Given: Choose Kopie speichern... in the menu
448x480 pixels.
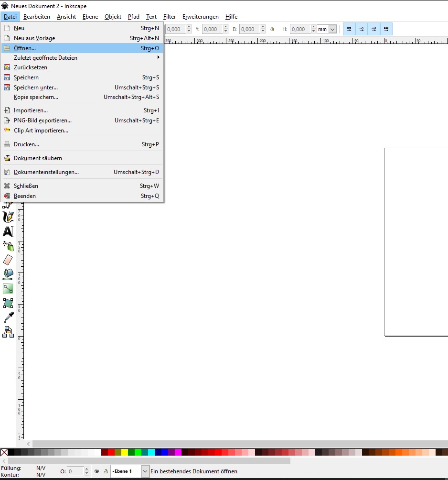Looking at the screenshot, I should tap(82, 97).
